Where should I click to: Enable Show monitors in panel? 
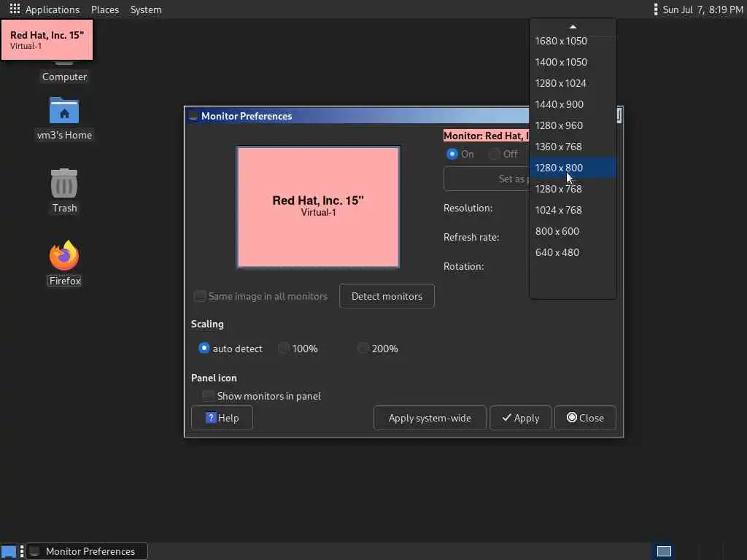[208, 396]
